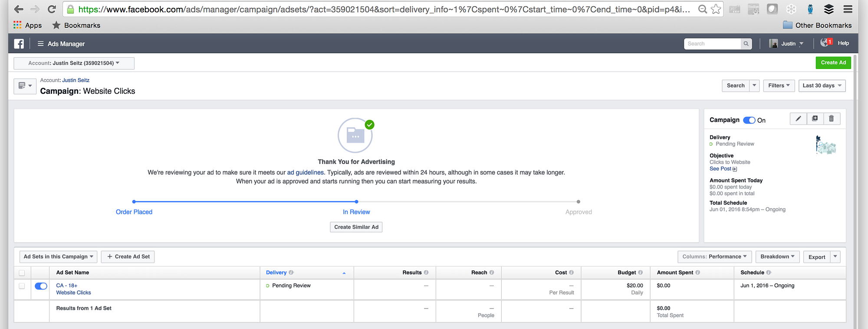Open the See Post link

point(723,169)
